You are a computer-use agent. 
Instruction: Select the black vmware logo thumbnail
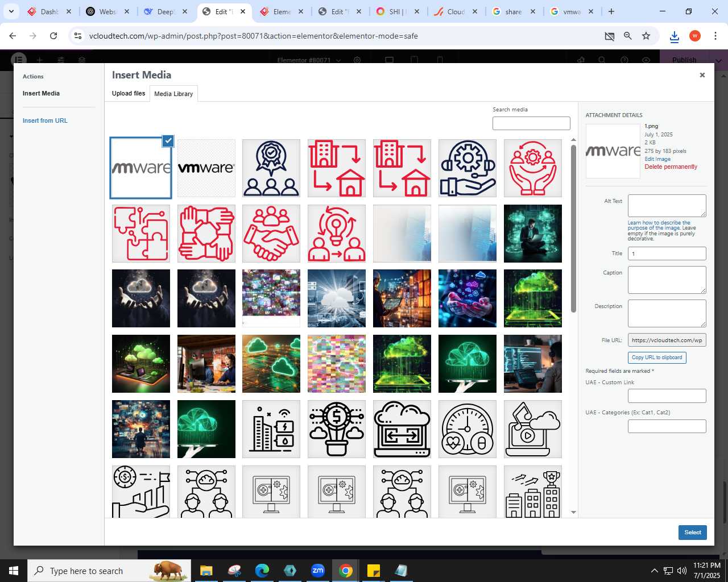(206, 168)
